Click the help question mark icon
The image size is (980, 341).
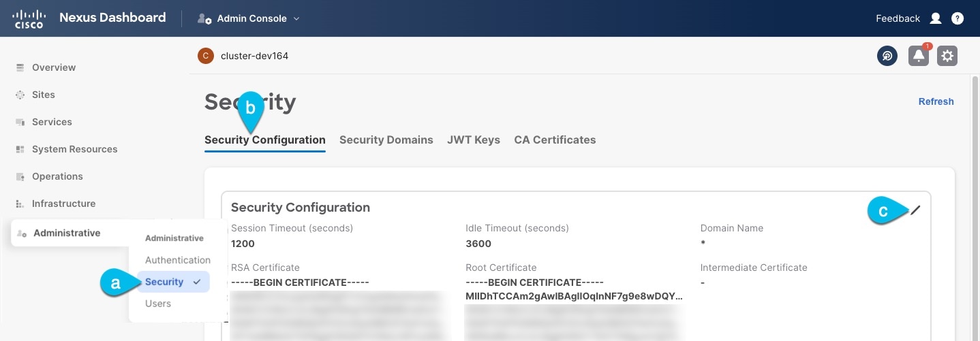958,18
